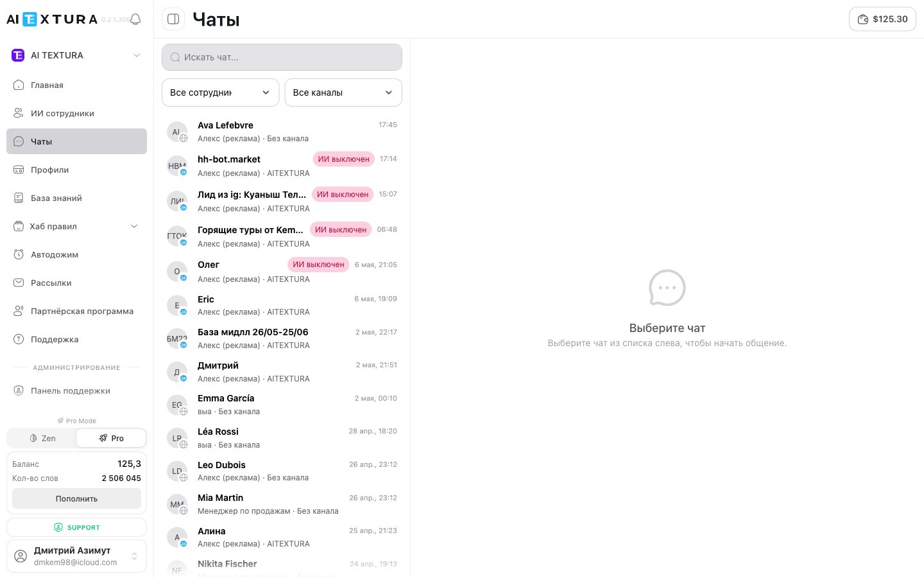
Task: Open the Emma García chat
Action: click(x=282, y=405)
